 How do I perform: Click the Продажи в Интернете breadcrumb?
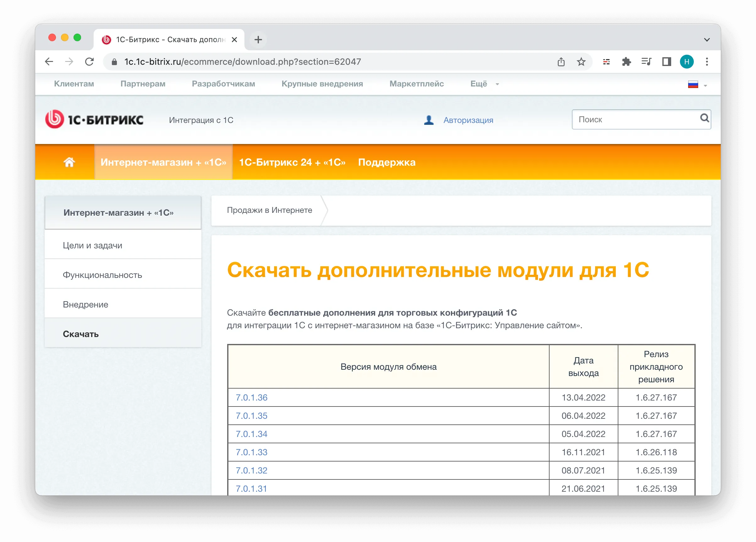pyautogui.click(x=269, y=210)
